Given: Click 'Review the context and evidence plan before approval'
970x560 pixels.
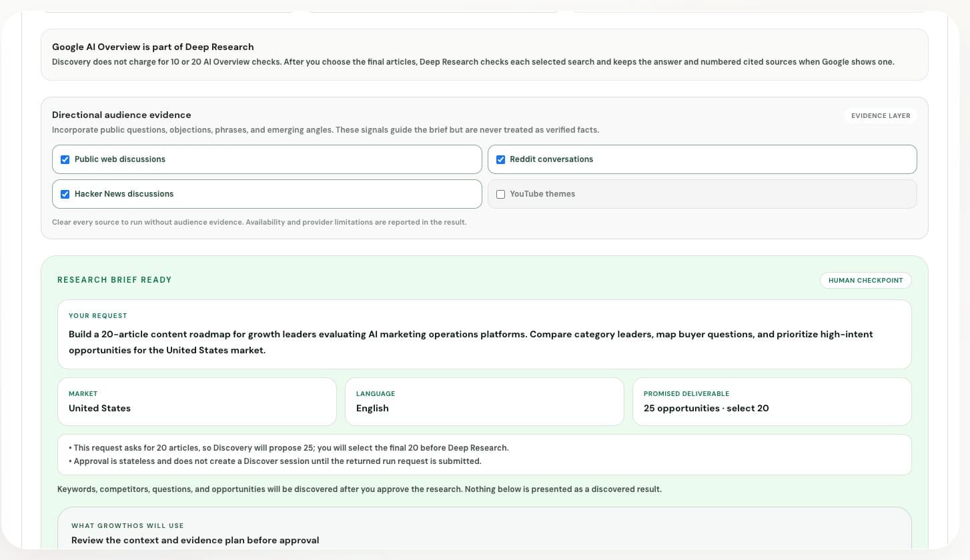Looking at the screenshot, I should point(195,540).
